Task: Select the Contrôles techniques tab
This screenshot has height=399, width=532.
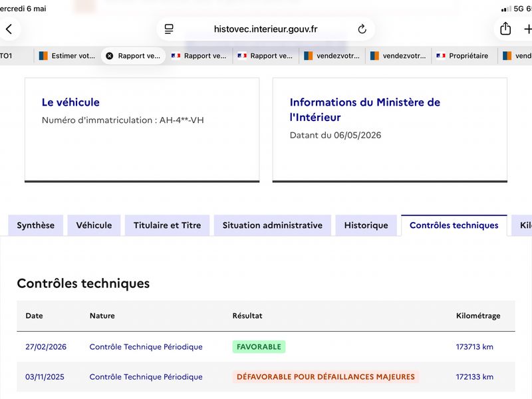Action: (x=454, y=225)
